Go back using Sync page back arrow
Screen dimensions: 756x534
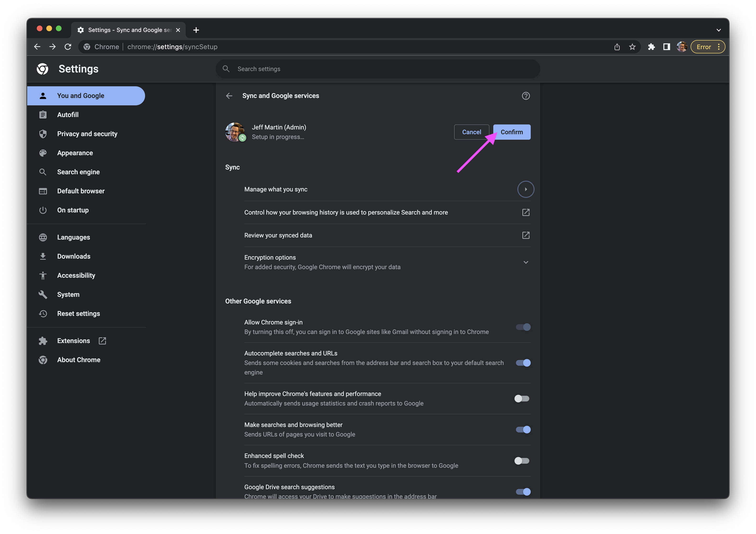pyautogui.click(x=229, y=96)
